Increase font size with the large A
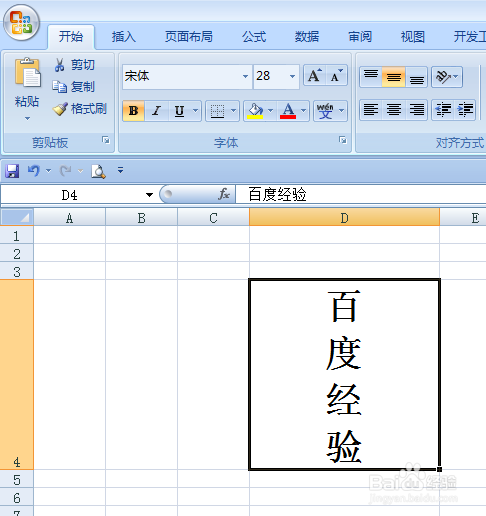Screen dimensions: 486x516 315,76
